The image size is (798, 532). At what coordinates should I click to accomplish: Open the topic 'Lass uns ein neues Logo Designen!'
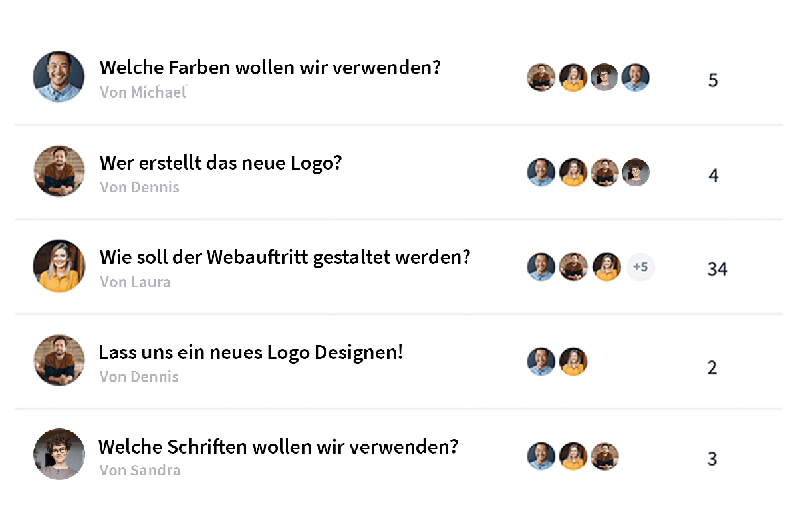coord(251,352)
